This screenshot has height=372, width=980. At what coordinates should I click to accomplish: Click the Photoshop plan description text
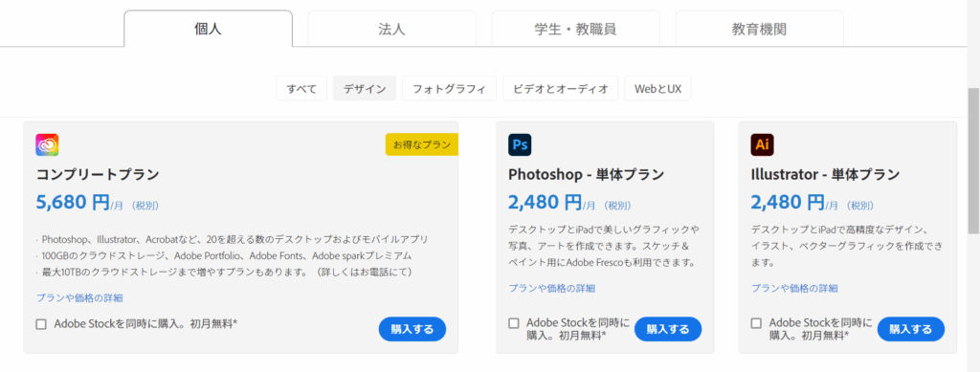pyautogui.click(x=605, y=246)
